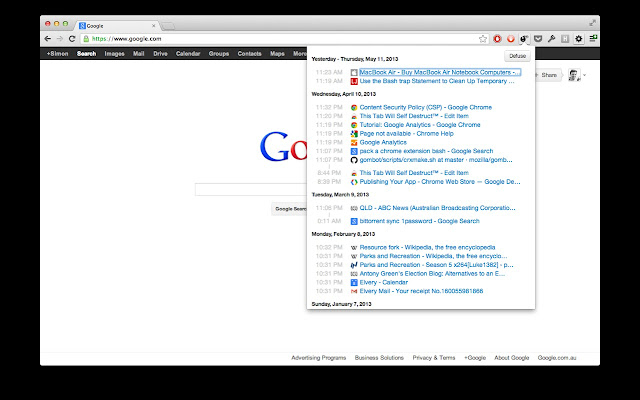Click Business Solutions footer link

[379, 358]
